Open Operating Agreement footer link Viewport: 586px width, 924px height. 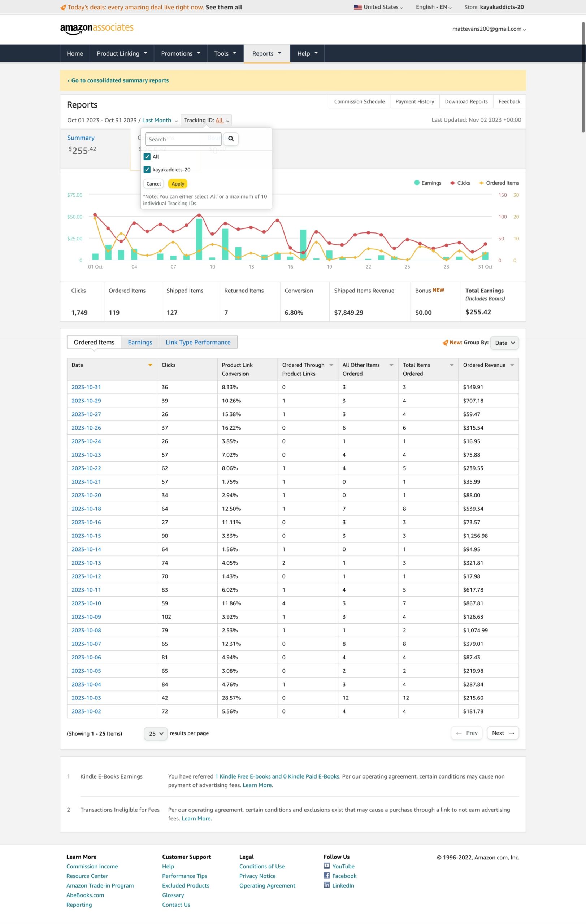[x=267, y=885]
